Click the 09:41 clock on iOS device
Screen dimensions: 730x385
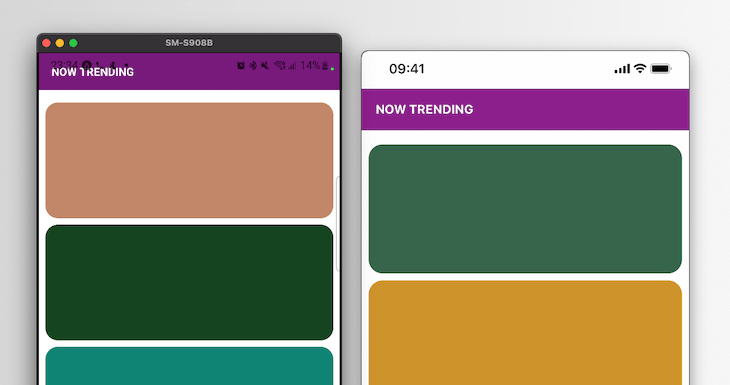pyautogui.click(x=407, y=69)
